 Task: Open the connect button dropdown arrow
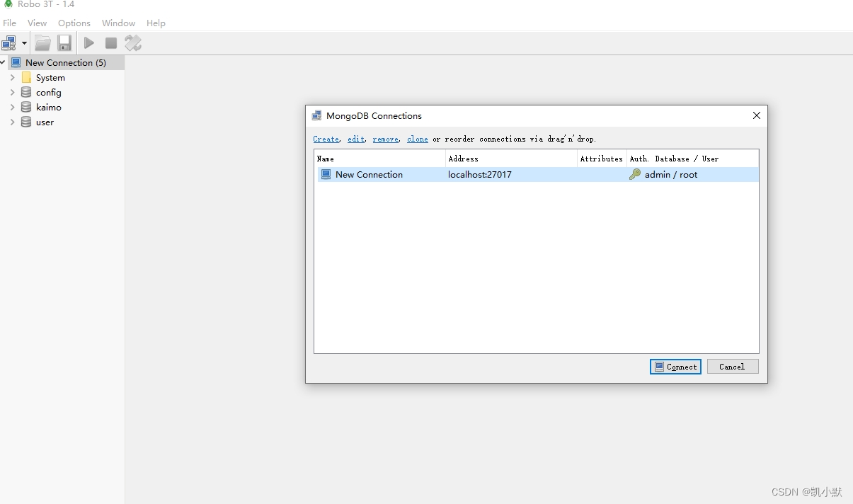24,43
